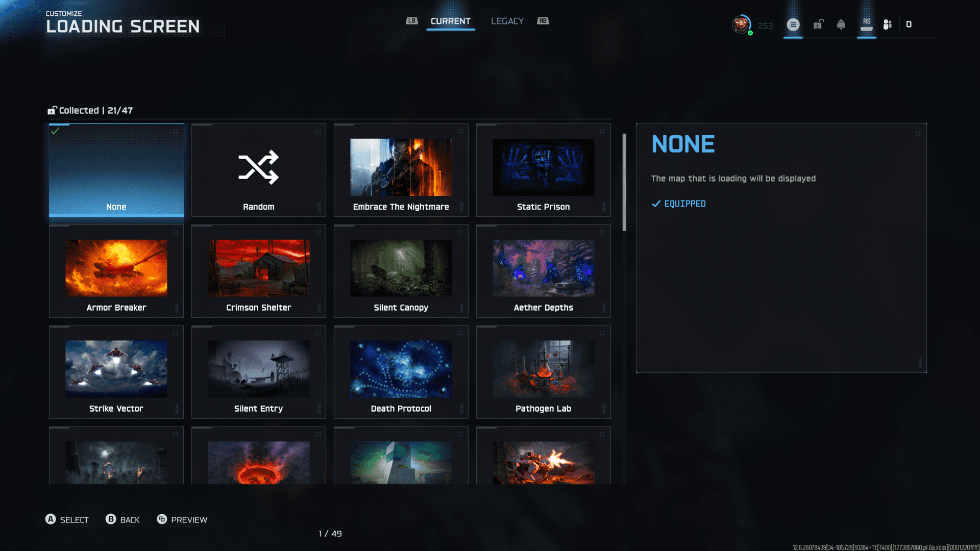
Task: Select the checked None loading screen
Action: [x=116, y=170]
